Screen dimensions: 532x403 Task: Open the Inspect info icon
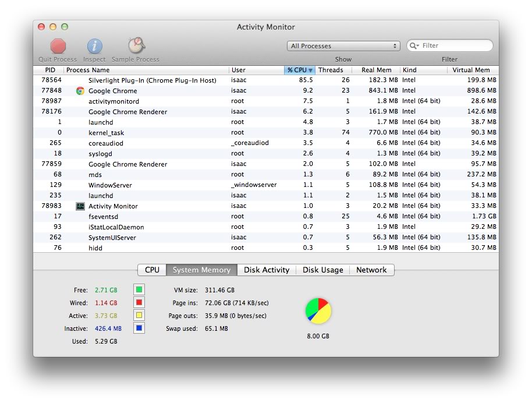(95, 46)
